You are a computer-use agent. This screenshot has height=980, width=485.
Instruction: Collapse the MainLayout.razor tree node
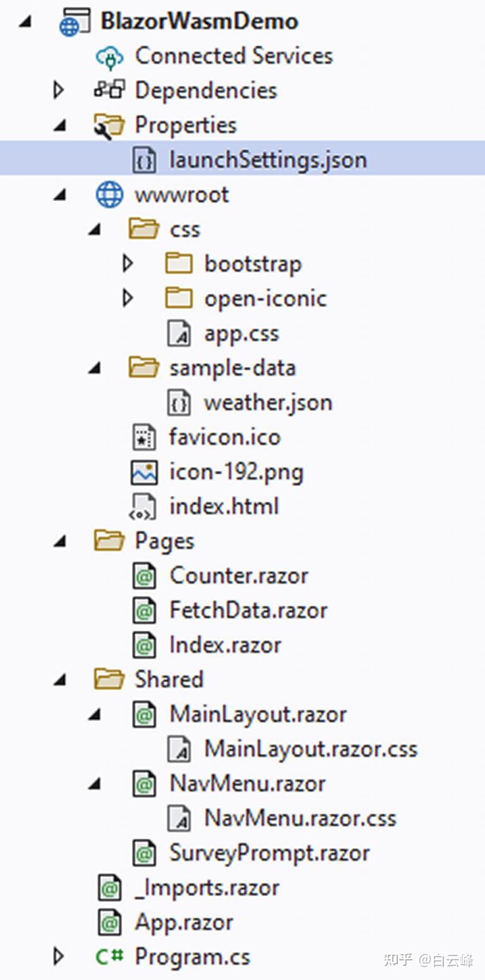click(x=95, y=714)
